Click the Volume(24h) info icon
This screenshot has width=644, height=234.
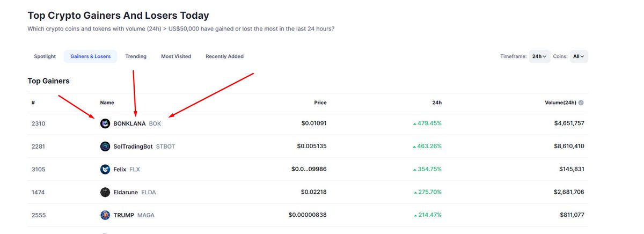(581, 103)
